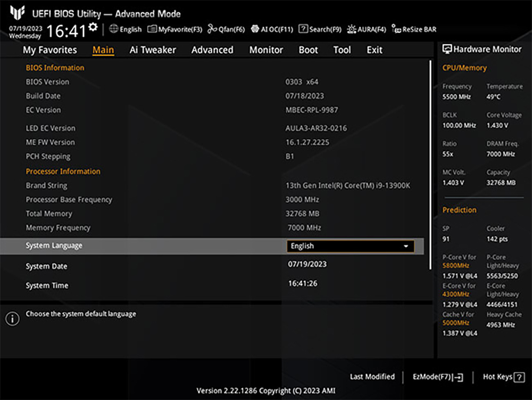Switch to EzMode(F7)
The width and height of the screenshot is (532, 400).
click(438, 377)
